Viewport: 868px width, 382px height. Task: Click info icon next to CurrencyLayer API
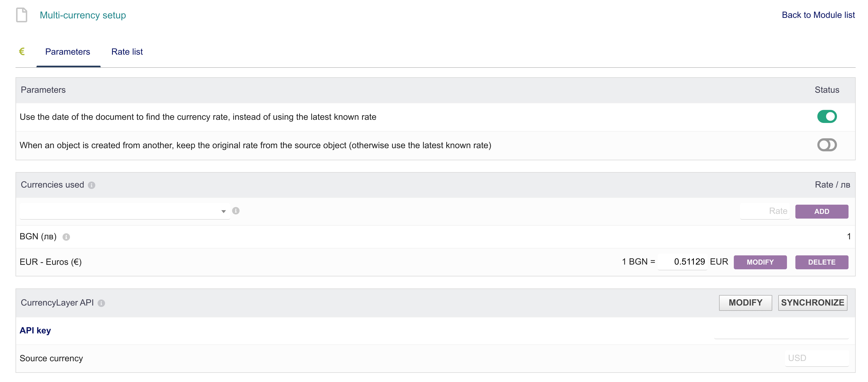[101, 303]
